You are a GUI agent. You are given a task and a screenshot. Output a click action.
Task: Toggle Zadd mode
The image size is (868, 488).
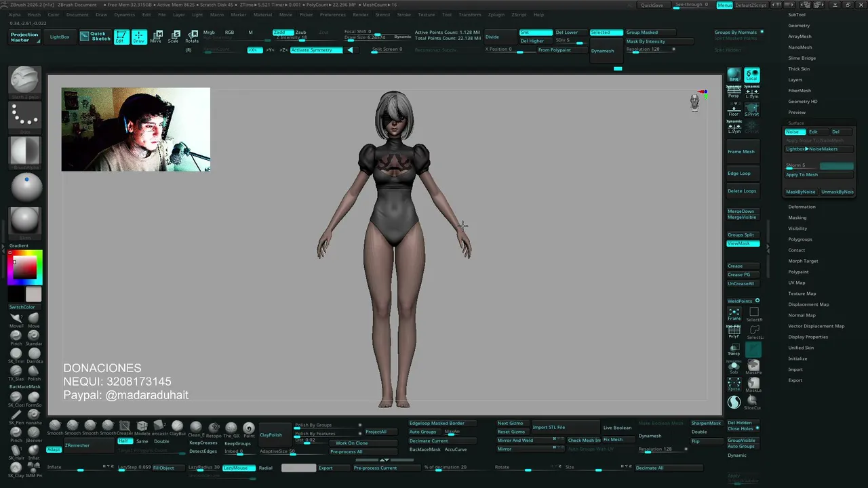point(283,32)
